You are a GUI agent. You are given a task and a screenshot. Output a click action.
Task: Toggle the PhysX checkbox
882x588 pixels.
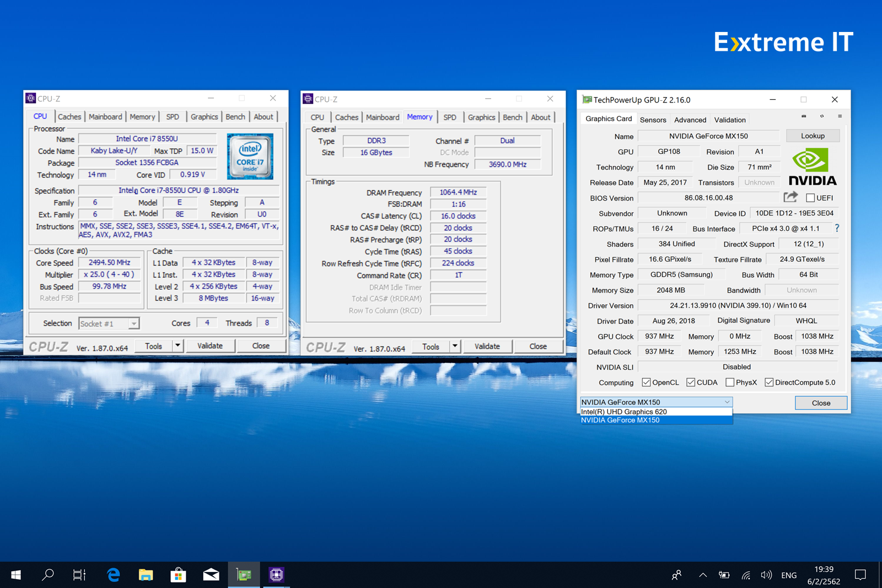tap(730, 382)
